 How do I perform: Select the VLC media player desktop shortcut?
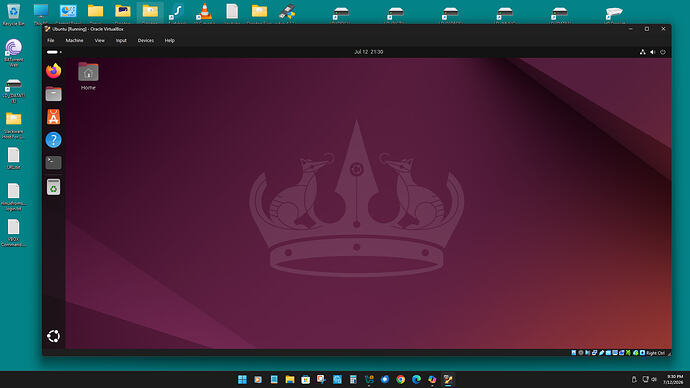204,14
